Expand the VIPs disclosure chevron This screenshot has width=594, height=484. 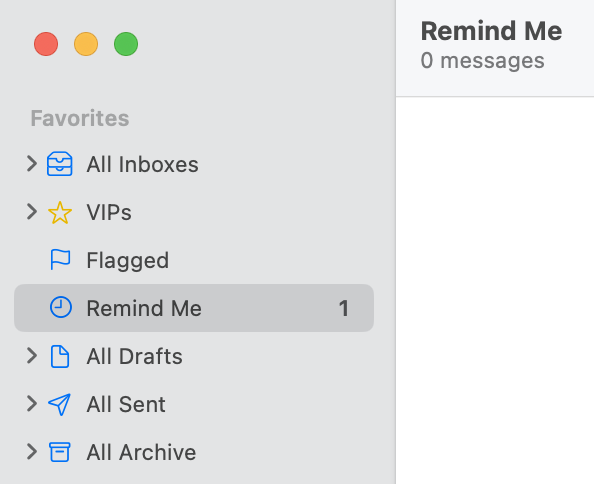click(x=32, y=212)
